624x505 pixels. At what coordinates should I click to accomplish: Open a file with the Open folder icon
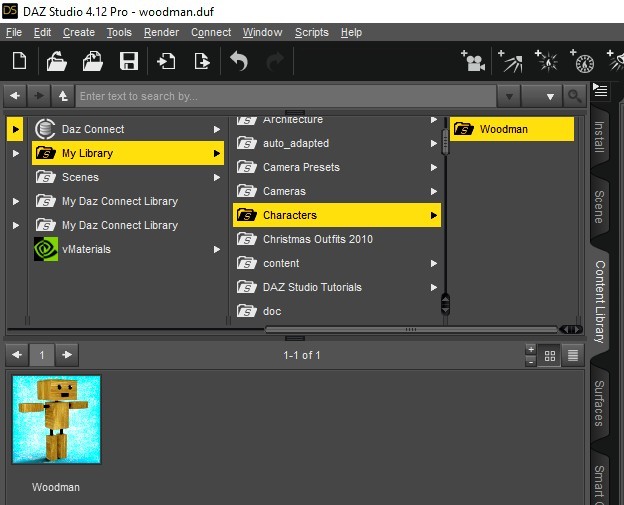click(x=56, y=61)
